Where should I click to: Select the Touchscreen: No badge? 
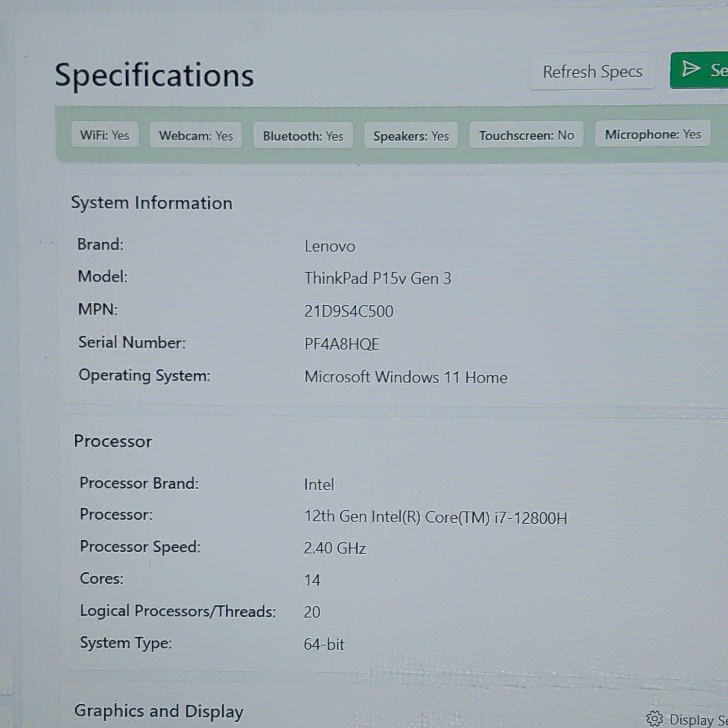[527, 135]
